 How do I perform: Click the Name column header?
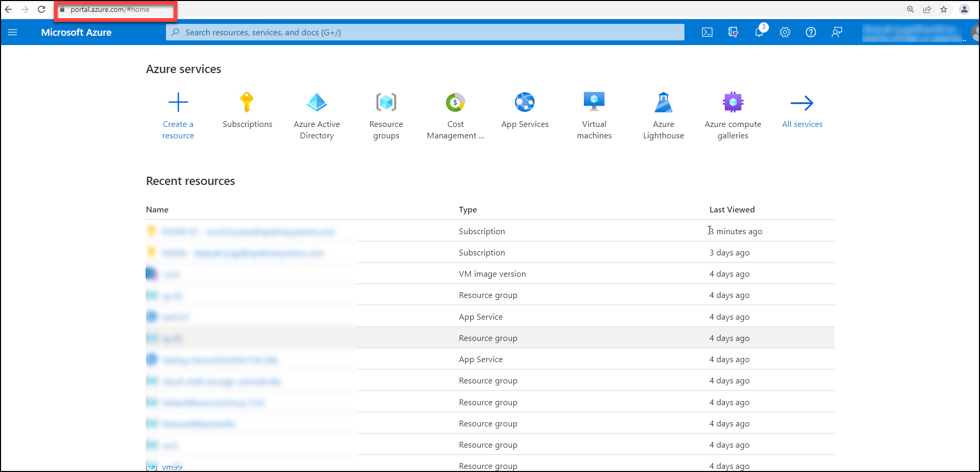157,210
